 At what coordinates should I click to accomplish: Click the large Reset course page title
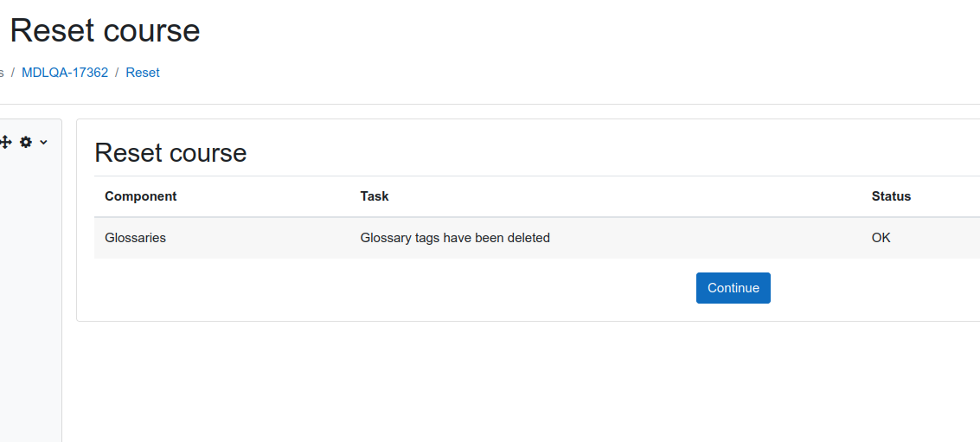[105, 30]
